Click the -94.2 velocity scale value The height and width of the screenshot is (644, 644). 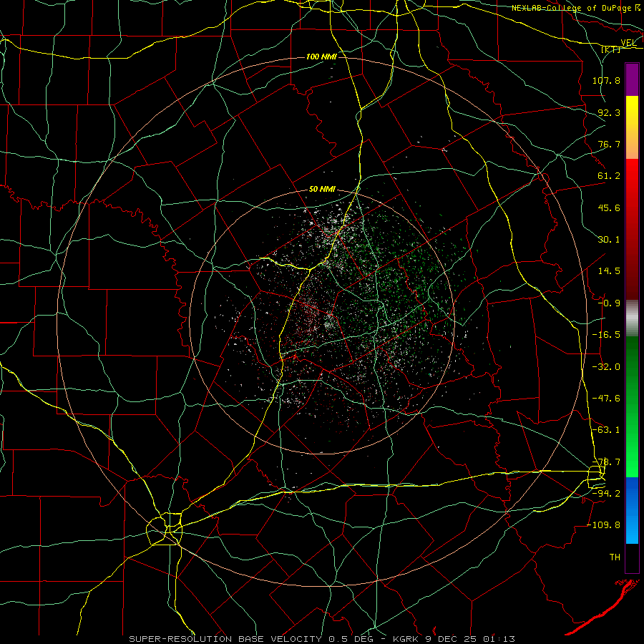[x=606, y=493]
